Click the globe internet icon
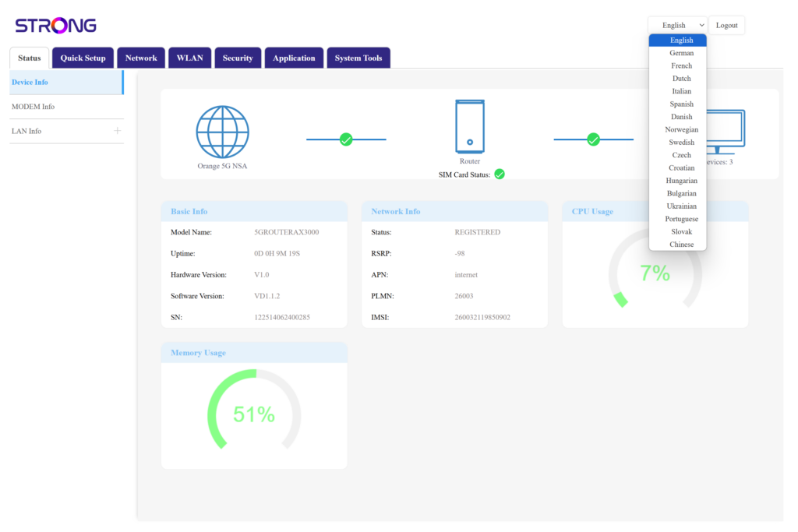The height and width of the screenshot is (532, 798). tap(222, 132)
